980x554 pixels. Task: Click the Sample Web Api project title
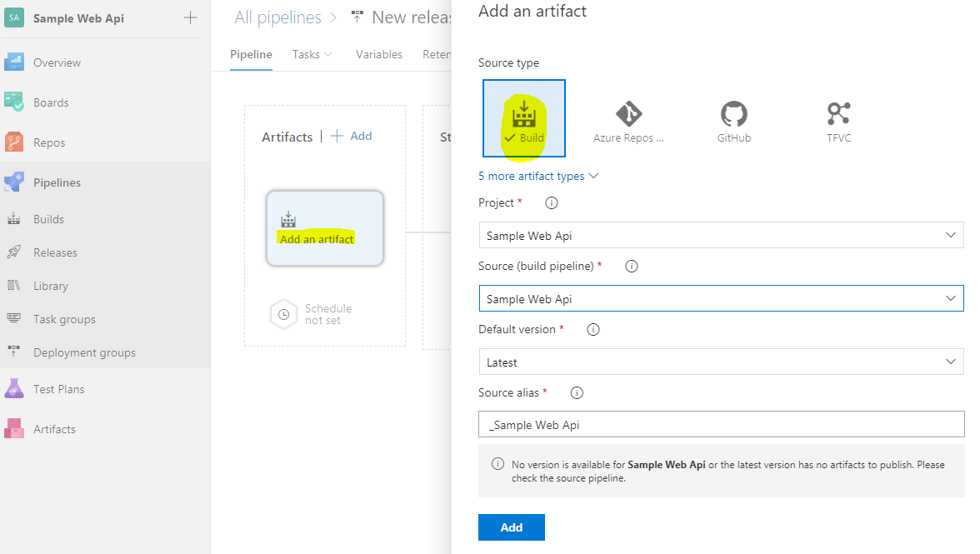pos(78,18)
